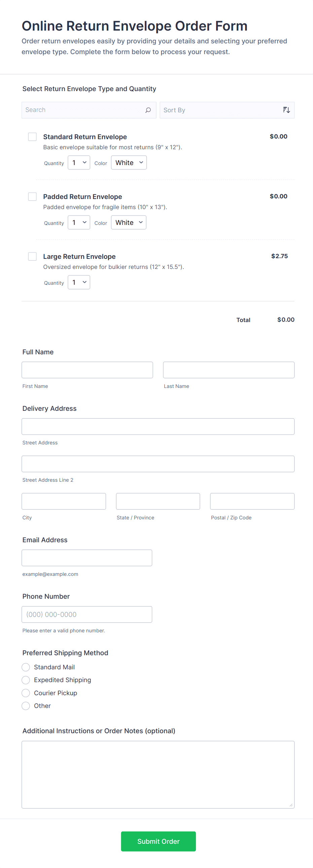This screenshot has width=313, height=868.
Task: Open the Padded envelope color dropdown
Action: pos(129,223)
